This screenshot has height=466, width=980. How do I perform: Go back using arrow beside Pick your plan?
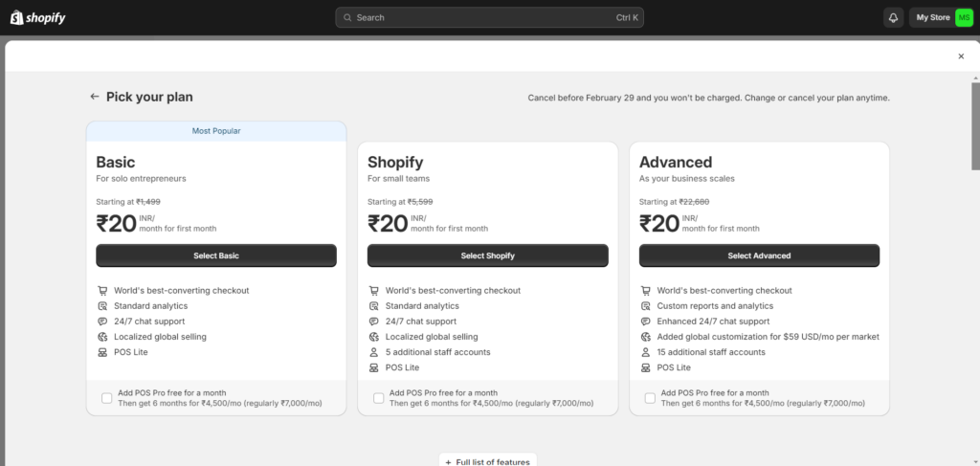point(95,97)
